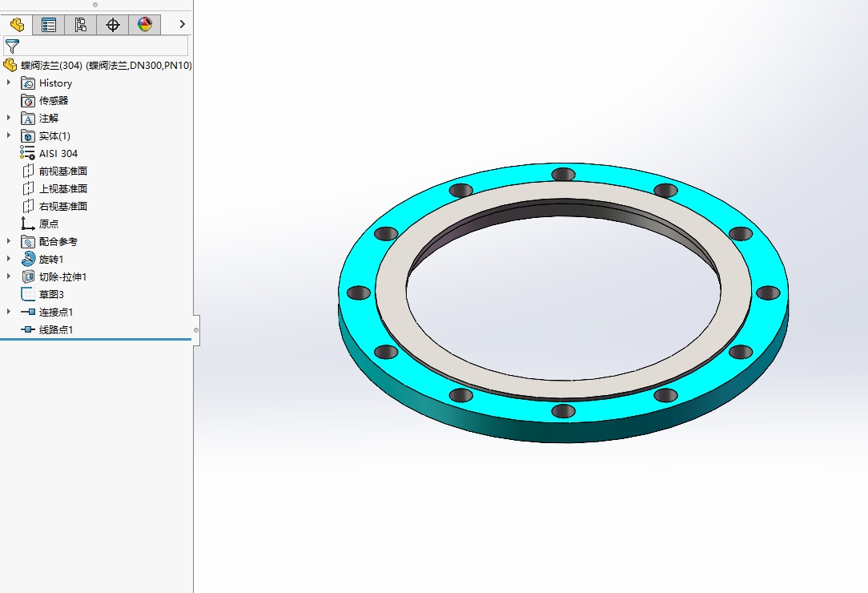Select the root part 蝶阀法兰(304) icon
The height and width of the screenshot is (593, 868).
coord(10,66)
